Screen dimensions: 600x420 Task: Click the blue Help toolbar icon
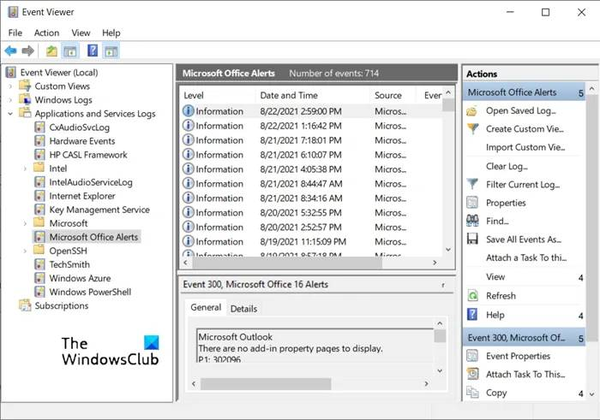(x=93, y=51)
